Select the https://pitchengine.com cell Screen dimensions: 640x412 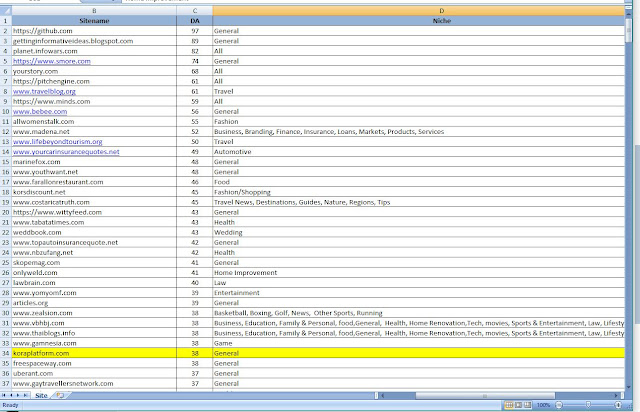pos(94,81)
